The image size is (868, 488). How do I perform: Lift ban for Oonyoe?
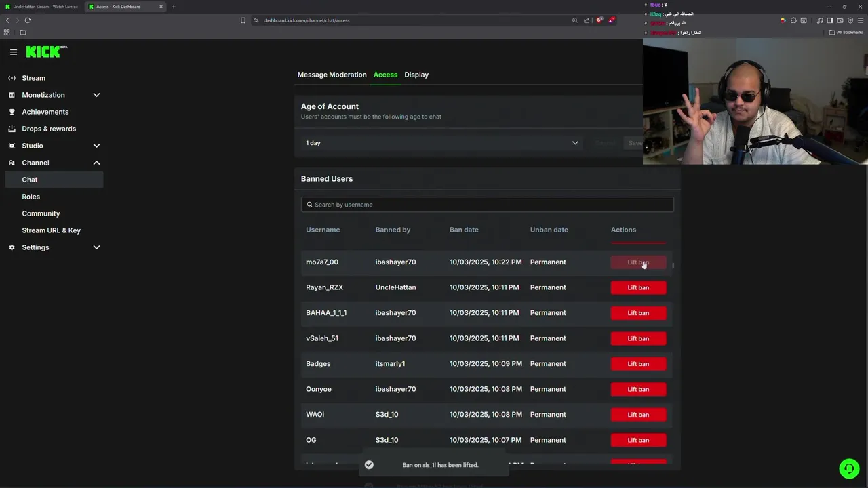click(638, 389)
